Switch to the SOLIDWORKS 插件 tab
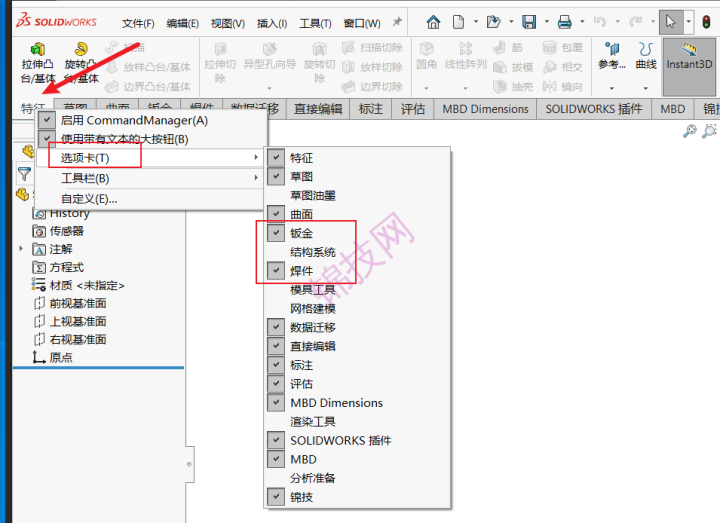Image resolution: width=720 pixels, height=523 pixels. pos(594,109)
